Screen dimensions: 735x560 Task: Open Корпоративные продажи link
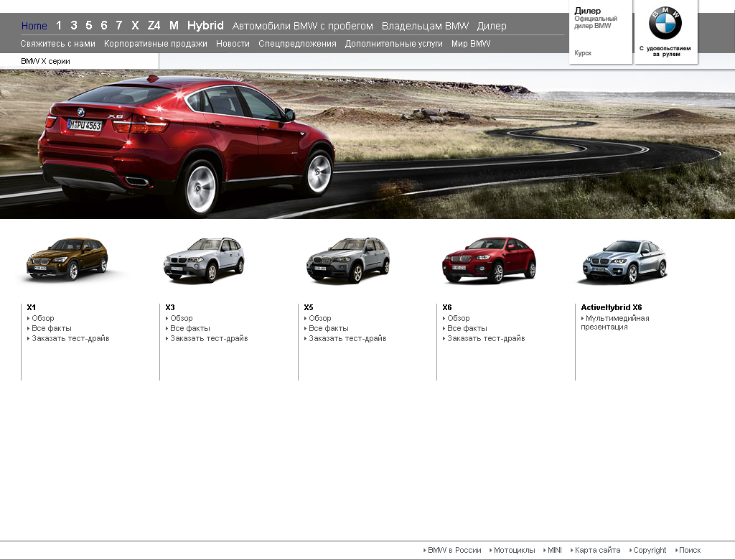[156, 44]
